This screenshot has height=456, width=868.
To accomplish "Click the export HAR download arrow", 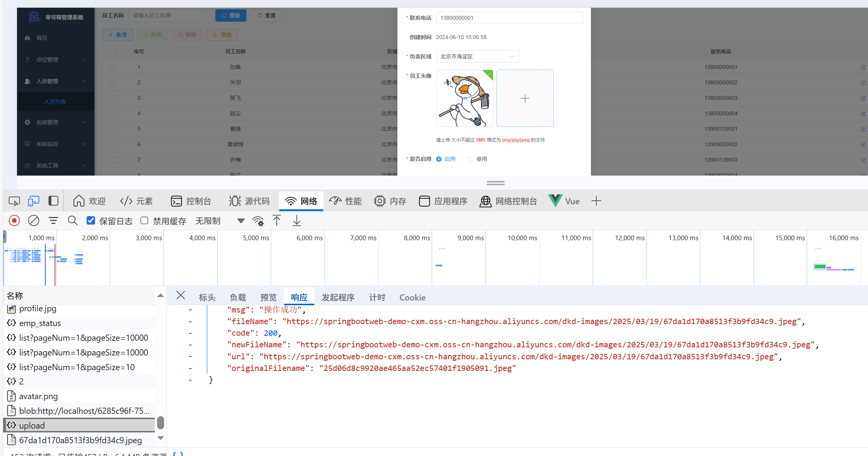I will coord(297,220).
